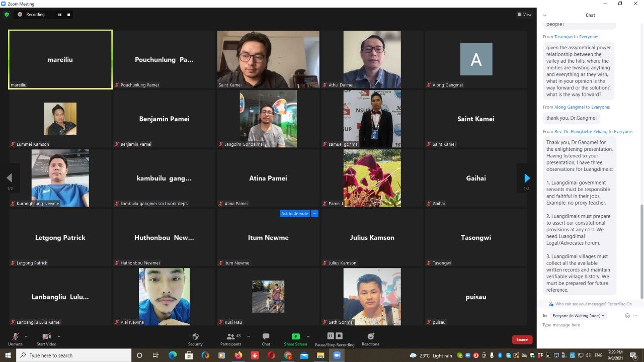This screenshot has width=644, height=362.
Task: Click the red Leave button
Action: click(522, 339)
